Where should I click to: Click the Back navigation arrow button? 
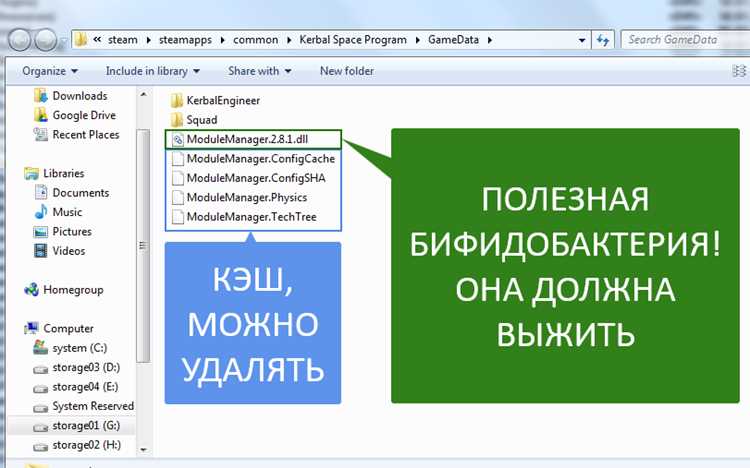click(x=20, y=40)
